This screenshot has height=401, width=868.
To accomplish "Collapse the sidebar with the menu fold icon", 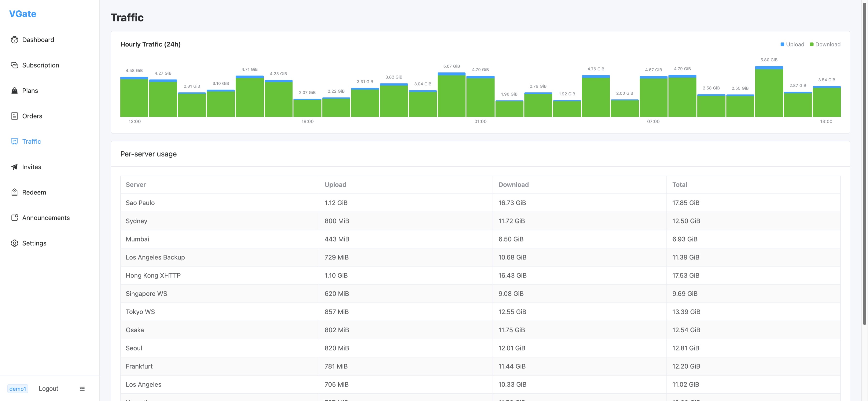I will (82, 388).
